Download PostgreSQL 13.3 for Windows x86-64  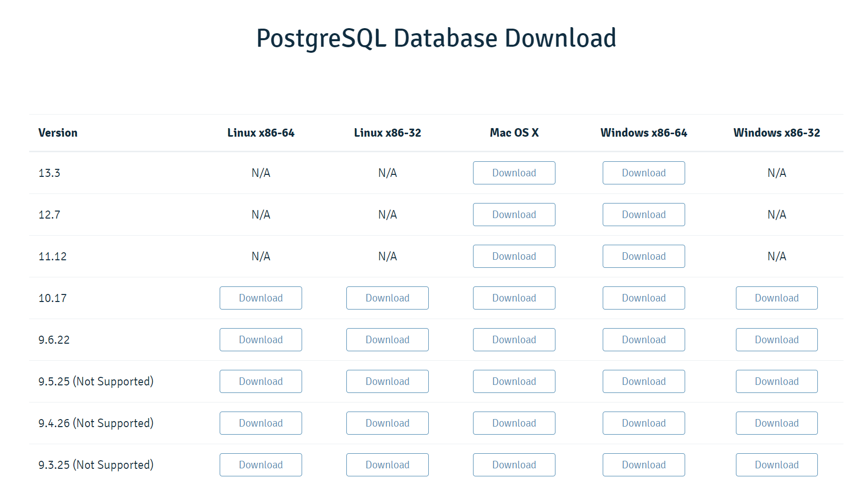[x=643, y=173]
